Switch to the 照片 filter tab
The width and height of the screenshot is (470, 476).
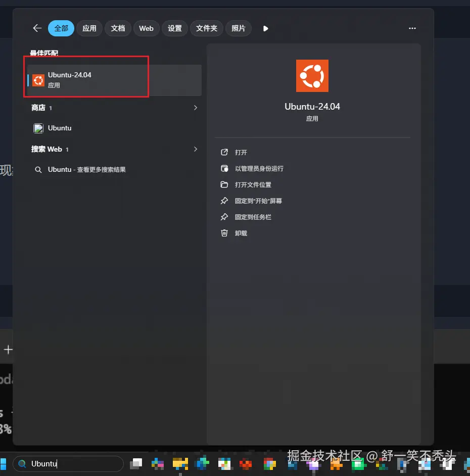click(x=239, y=28)
